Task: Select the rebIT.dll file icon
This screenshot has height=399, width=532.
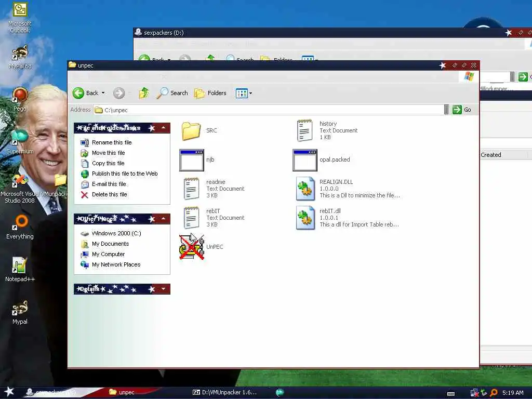Action: click(305, 218)
